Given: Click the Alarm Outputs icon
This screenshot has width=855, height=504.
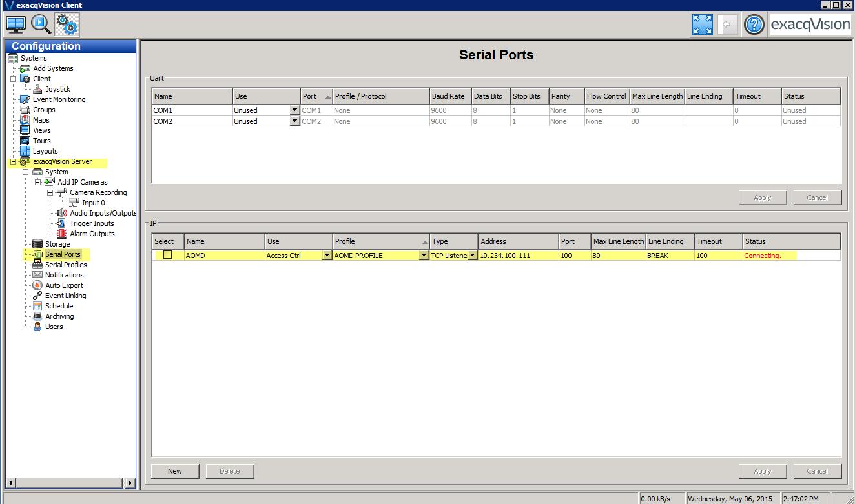Looking at the screenshot, I should (62, 234).
